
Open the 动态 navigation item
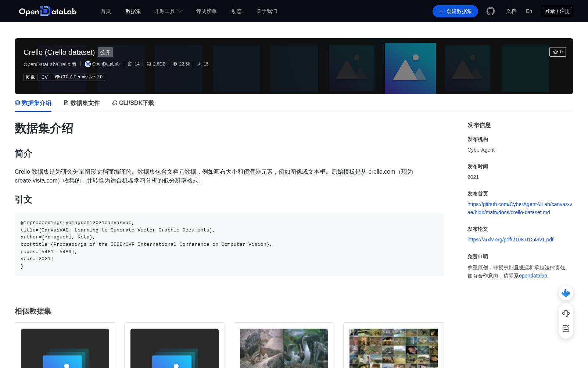237,11
